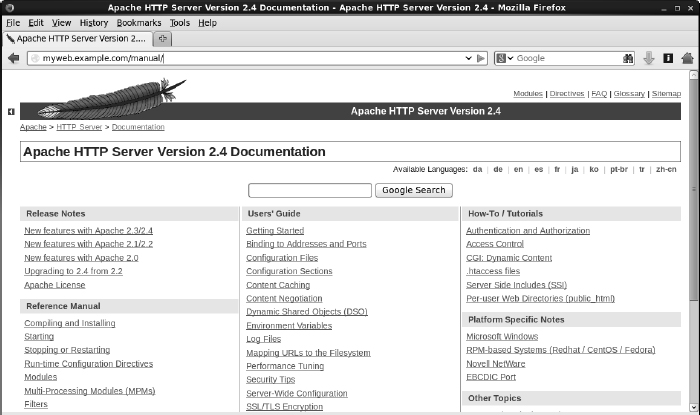Viewport: 700px width, 415px height.
Task: Click the Google Search button
Action: pos(413,190)
